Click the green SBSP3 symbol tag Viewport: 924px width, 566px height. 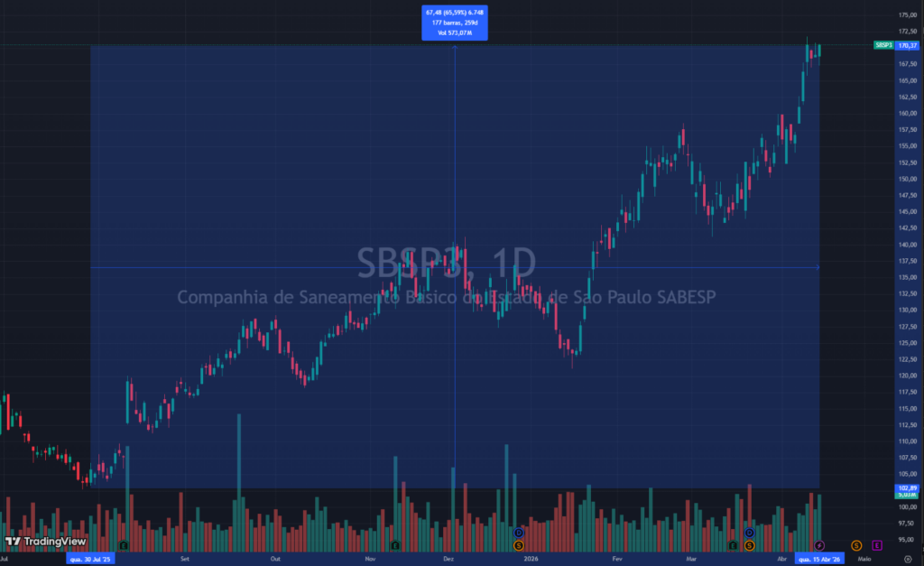coord(883,45)
